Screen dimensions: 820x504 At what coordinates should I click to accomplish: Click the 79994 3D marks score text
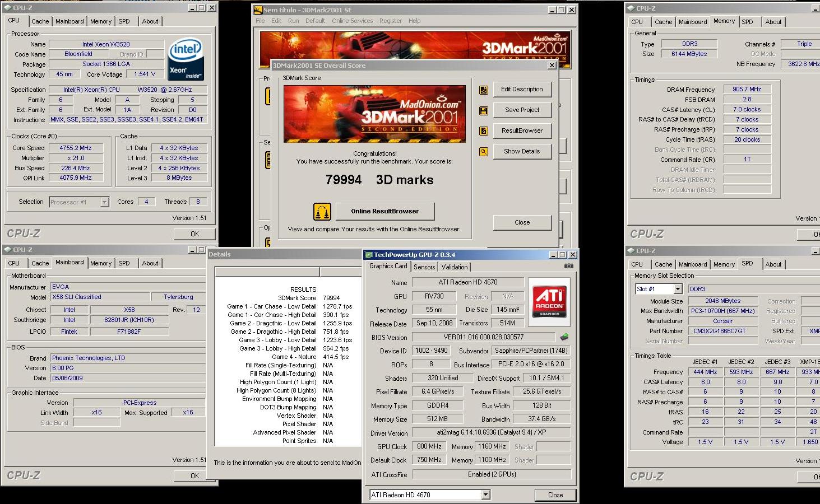click(379, 180)
